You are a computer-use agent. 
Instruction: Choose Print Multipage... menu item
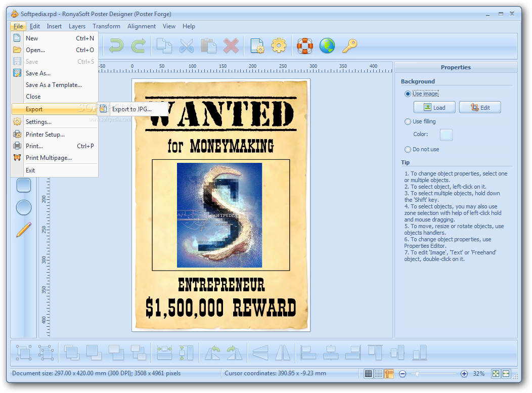pos(54,158)
